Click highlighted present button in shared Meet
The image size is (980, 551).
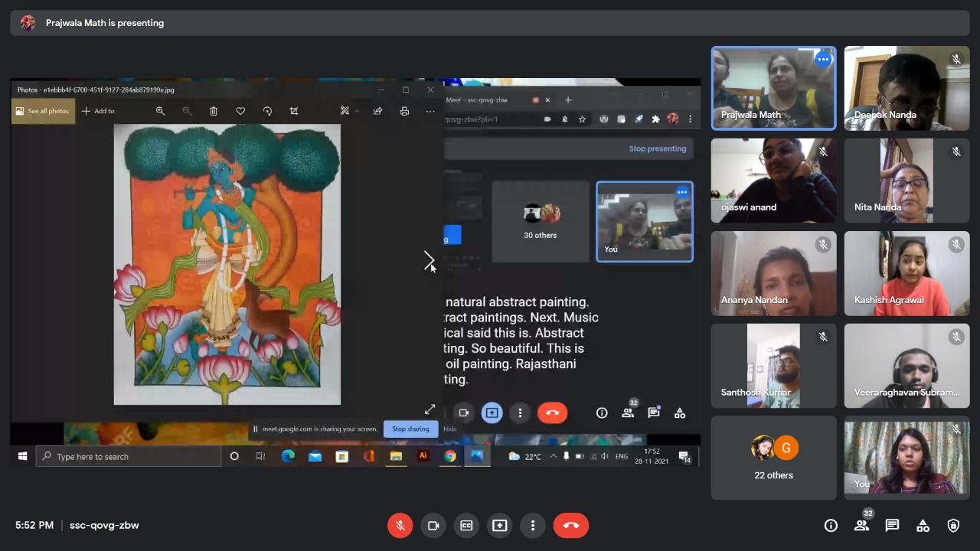point(492,413)
